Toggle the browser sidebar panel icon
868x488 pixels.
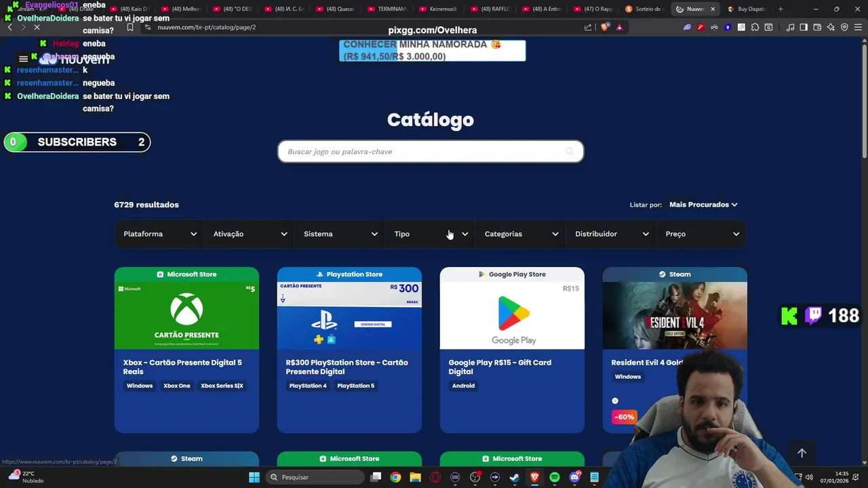[804, 27]
